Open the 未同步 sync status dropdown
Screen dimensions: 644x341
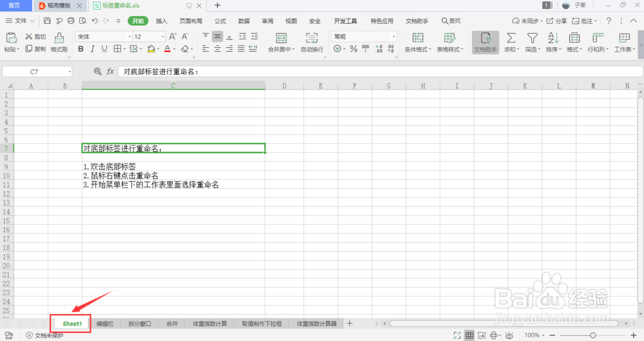(527, 21)
